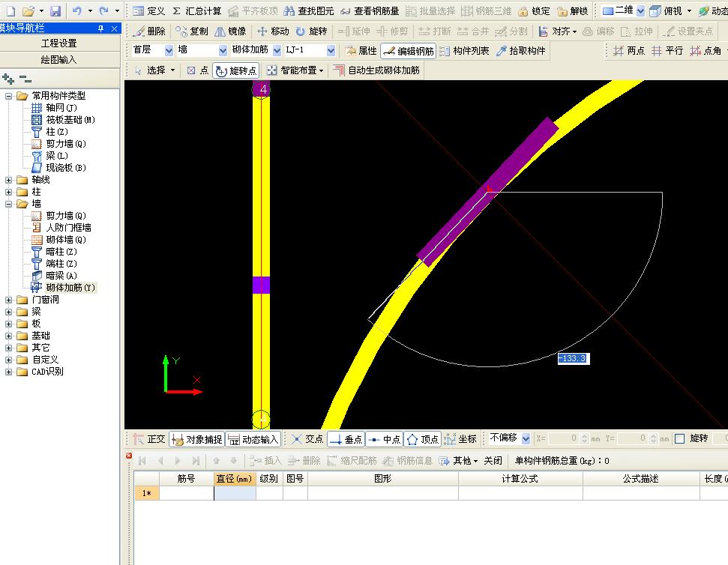This screenshot has height=565, width=728.
Task: Expand the 轴线 tree folder
Action: [x=8, y=180]
